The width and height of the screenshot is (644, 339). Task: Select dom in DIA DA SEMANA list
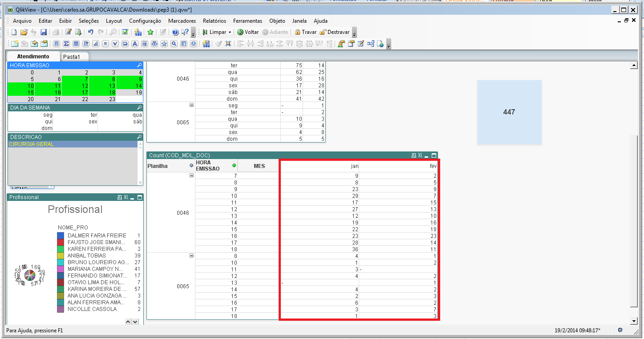coord(30,128)
